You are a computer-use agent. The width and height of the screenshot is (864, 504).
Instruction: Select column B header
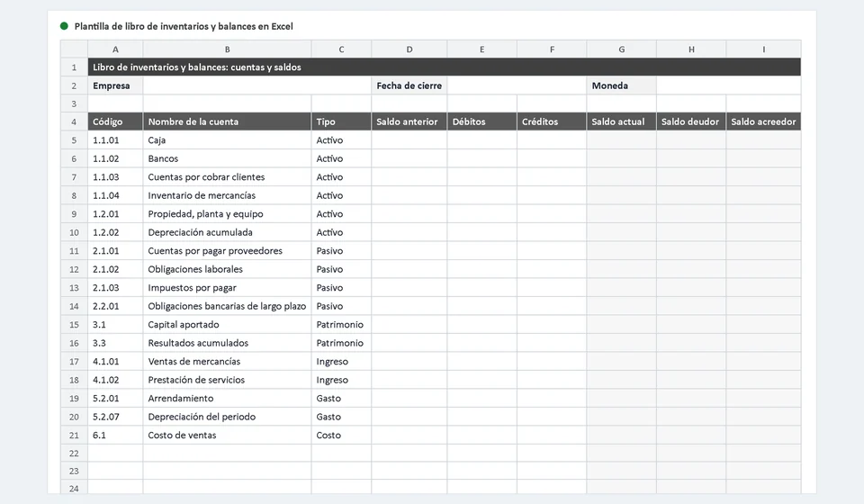[x=227, y=49]
